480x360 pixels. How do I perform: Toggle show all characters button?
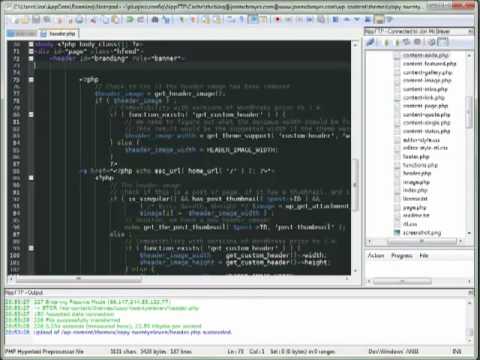242,20
